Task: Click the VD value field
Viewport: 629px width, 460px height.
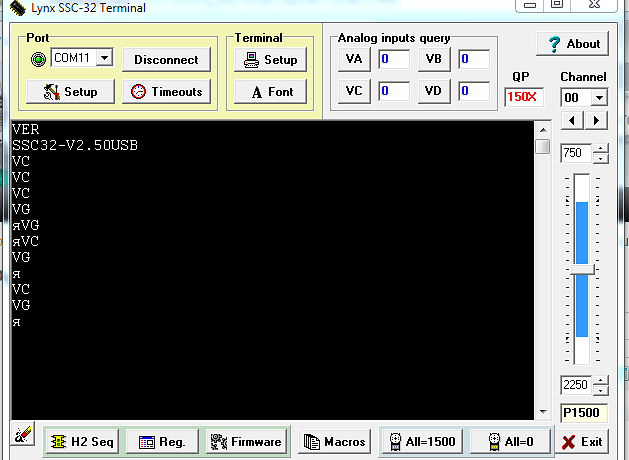Action: 474,91
